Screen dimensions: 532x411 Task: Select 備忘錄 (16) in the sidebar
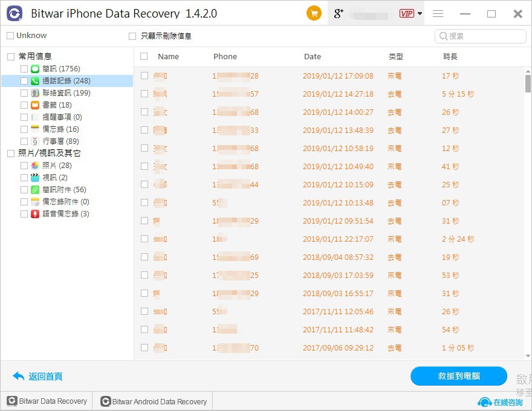[x=60, y=129]
